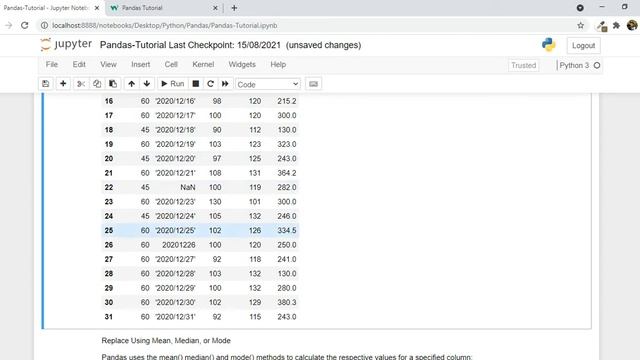Open the browser profile avatar
Screen dimensions: 640x360
632,25
